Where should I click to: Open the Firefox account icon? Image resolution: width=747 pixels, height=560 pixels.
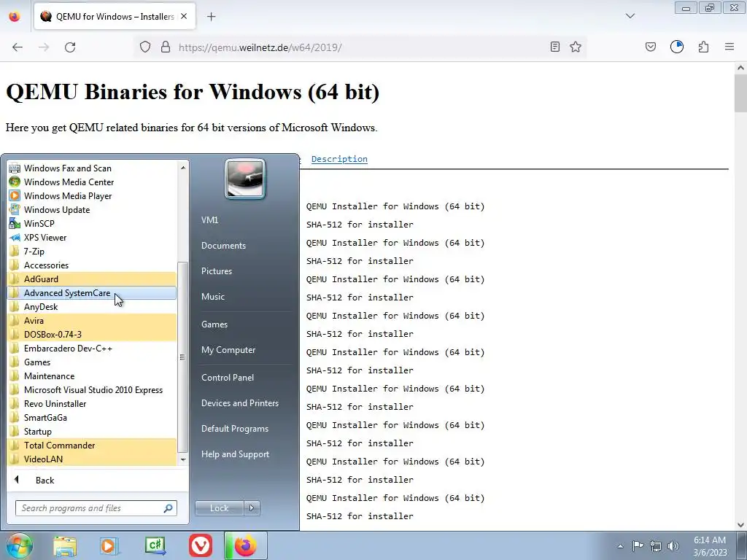[677, 47]
